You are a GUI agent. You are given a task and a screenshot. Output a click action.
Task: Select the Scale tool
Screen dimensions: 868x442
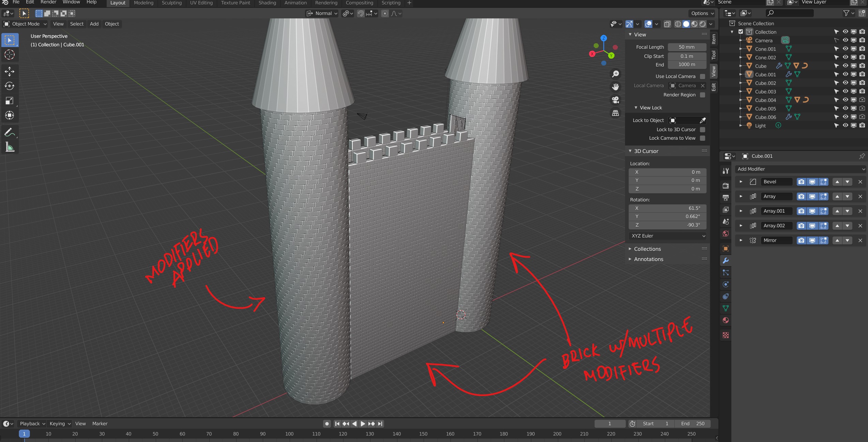tap(10, 101)
